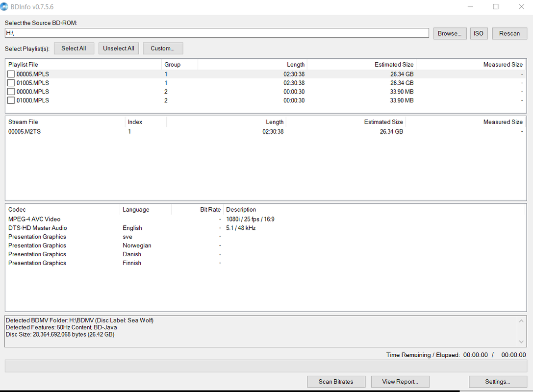Close the BDInfo window

pyautogui.click(x=521, y=6)
